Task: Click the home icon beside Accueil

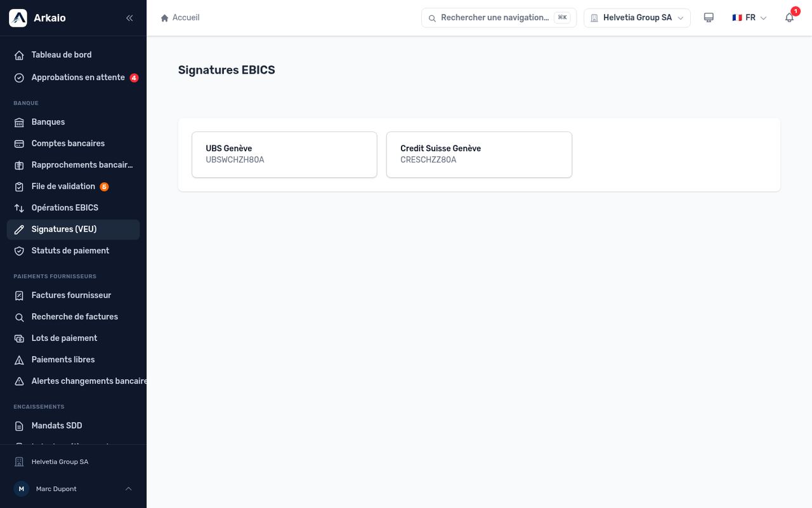Action: [165, 18]
